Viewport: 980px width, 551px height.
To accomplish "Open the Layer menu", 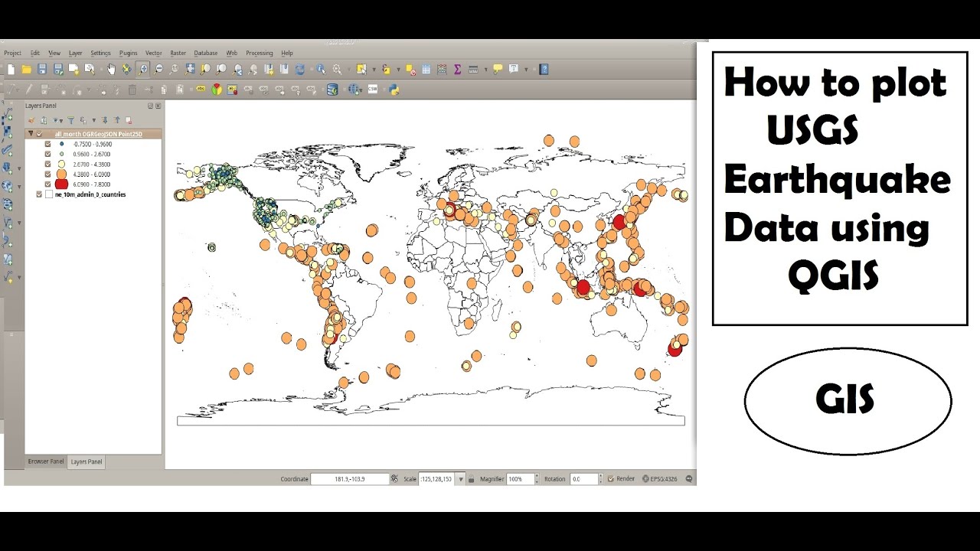I will pyautogui.click(x=76, y=53).
